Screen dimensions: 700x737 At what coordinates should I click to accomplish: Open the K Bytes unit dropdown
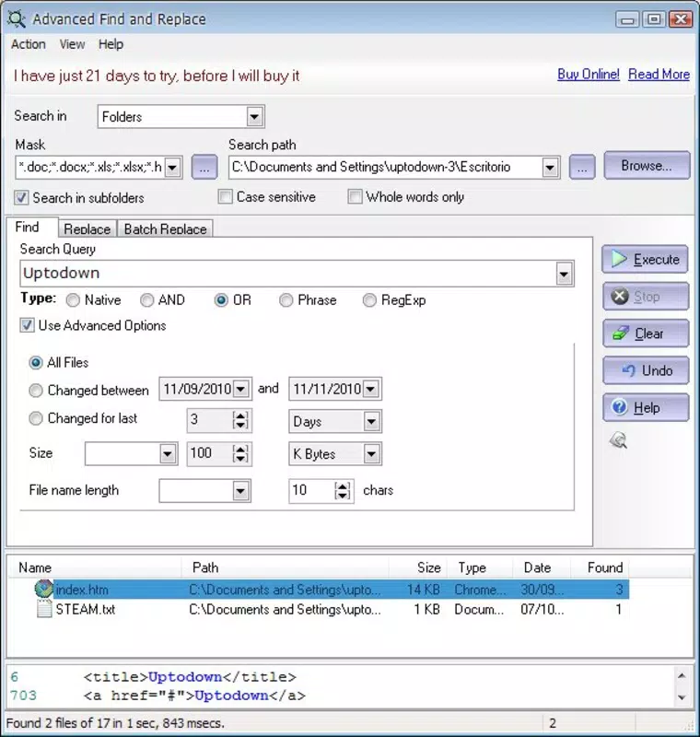[371, 454]
